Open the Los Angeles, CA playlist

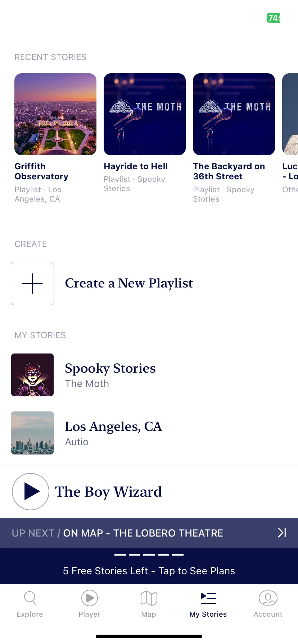click(x=149, y=433)
